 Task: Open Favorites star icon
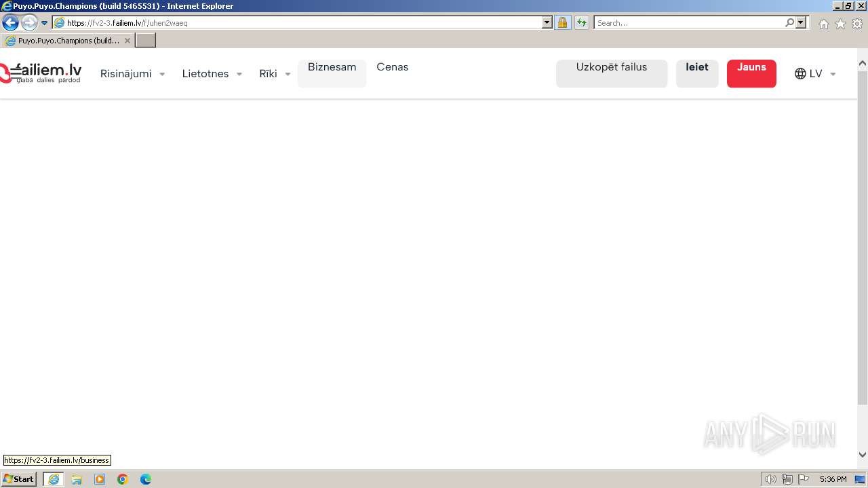840,24
